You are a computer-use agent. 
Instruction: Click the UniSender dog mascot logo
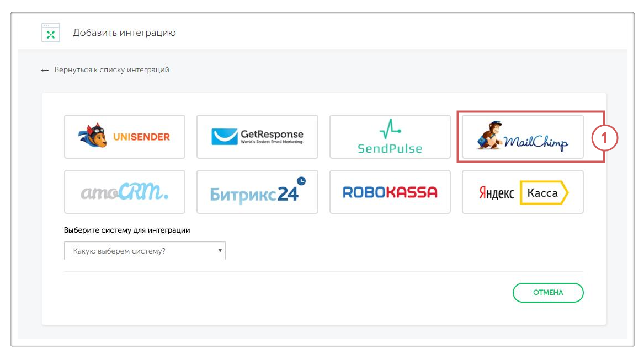tap(93, 136)
